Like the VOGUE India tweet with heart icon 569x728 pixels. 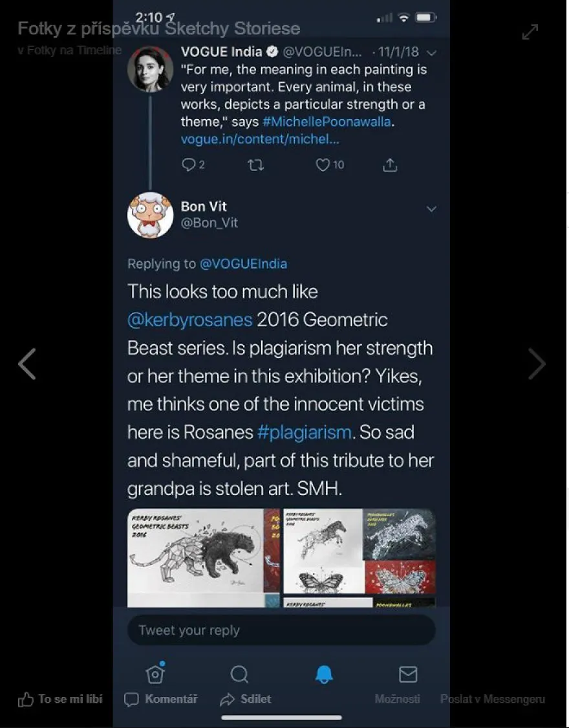(322, 165)
